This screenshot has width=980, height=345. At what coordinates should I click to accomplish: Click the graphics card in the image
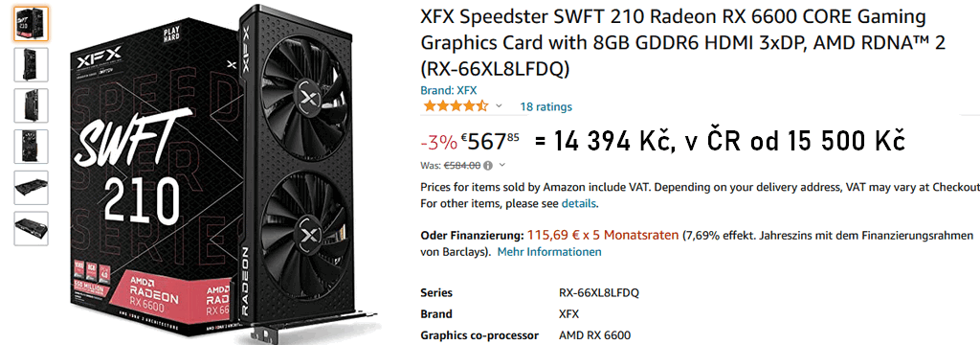[x=306, y=169]
